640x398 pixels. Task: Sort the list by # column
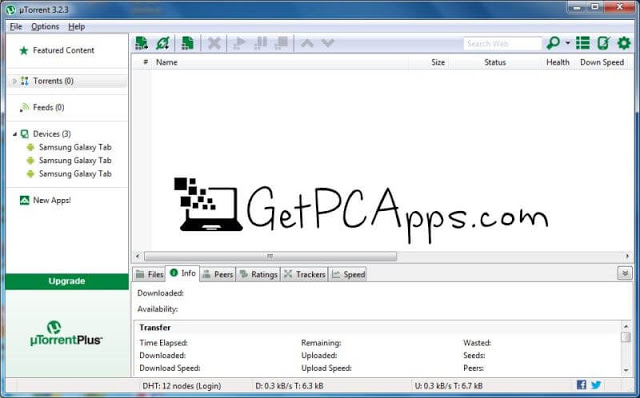pos(145,62)
